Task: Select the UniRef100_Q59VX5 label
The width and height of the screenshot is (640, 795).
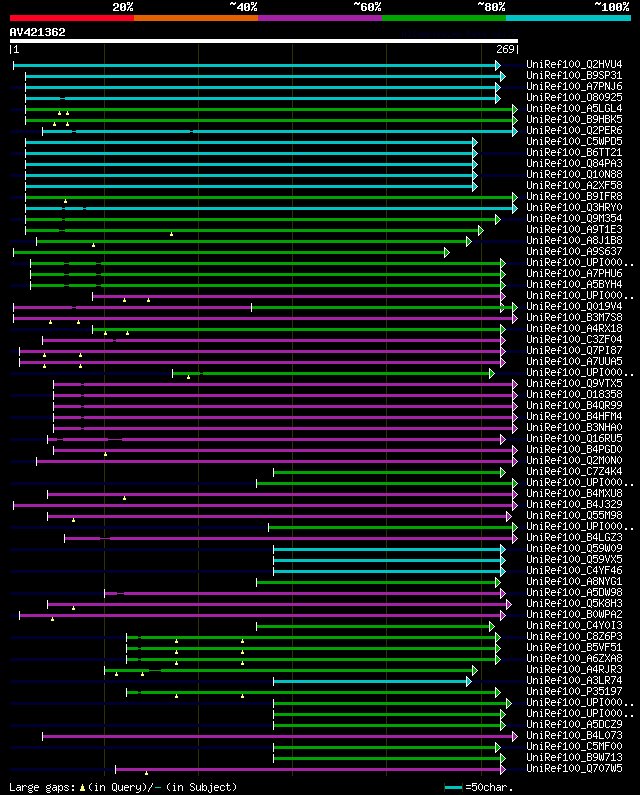Action: point(574,559)
